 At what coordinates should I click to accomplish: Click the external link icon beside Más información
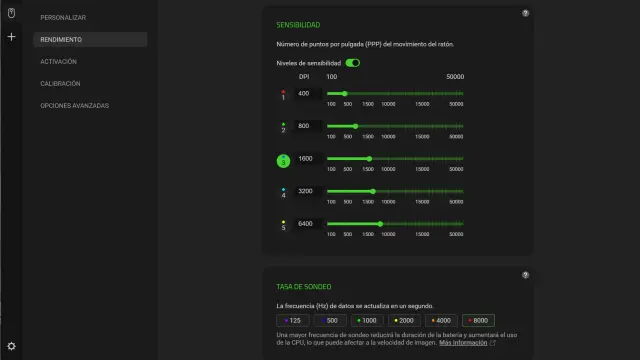pyautogui.click(x=493, y=343)
